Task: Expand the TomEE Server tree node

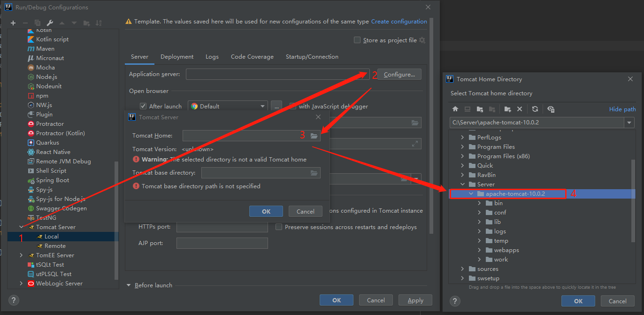Action: (21, 255)
